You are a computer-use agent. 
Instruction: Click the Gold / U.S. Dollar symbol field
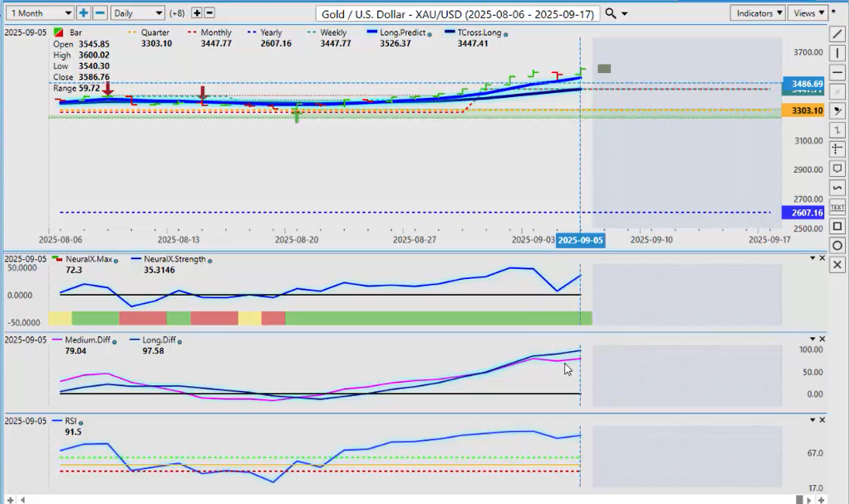[x=458, y=14]
